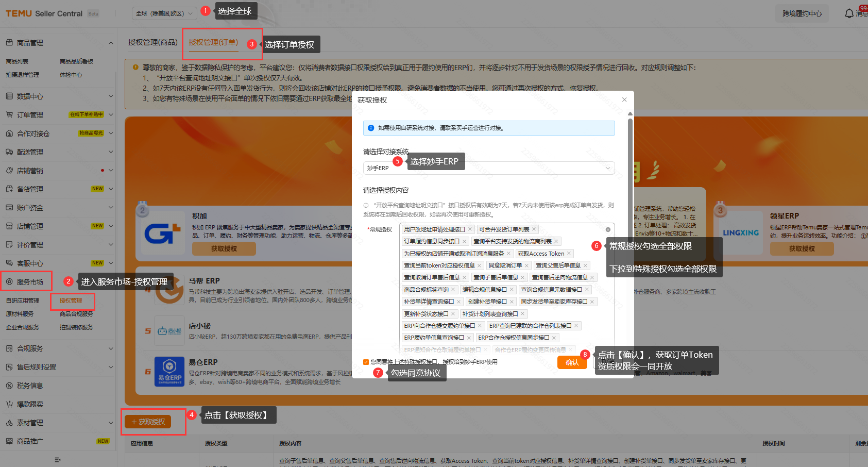Click 获取授权 under the 积加 card
This screenshot has height=467, width=868.
pos(224,248)
